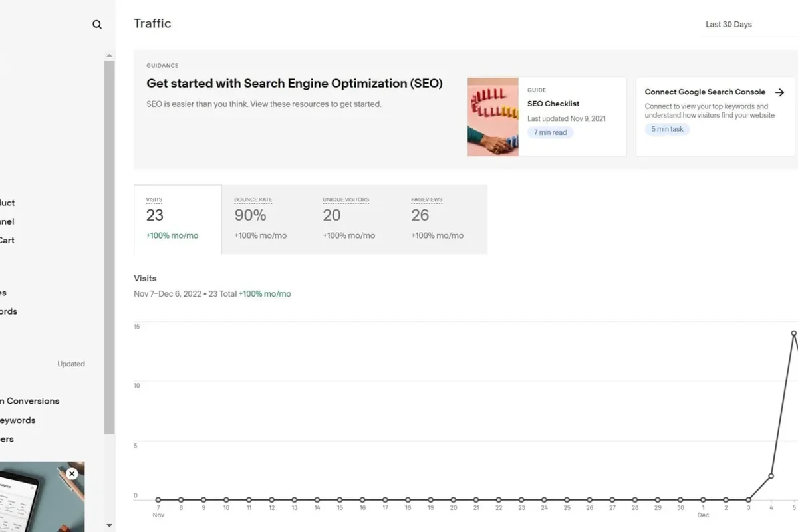Screen dimensions: 798x532
Task: Click the "SEO is easier than you think" description
Action: [x=264, y=104]
